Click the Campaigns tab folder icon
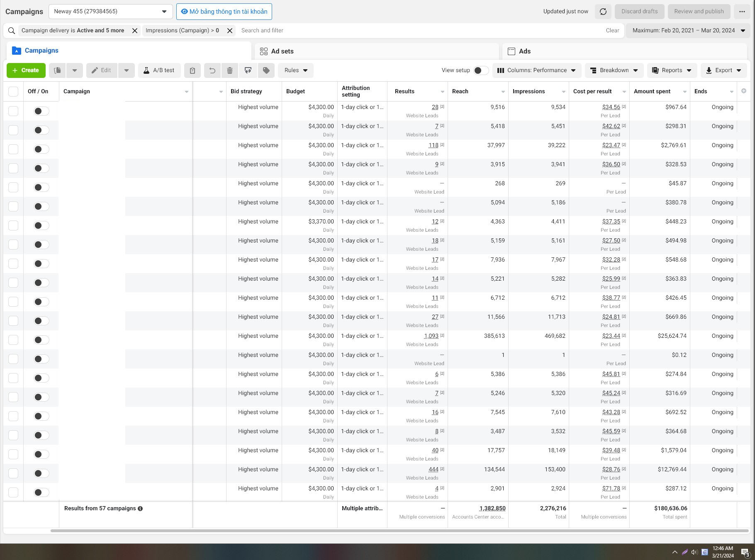The height and width of the screenshot is (560, 755). (x=17, y=51)
